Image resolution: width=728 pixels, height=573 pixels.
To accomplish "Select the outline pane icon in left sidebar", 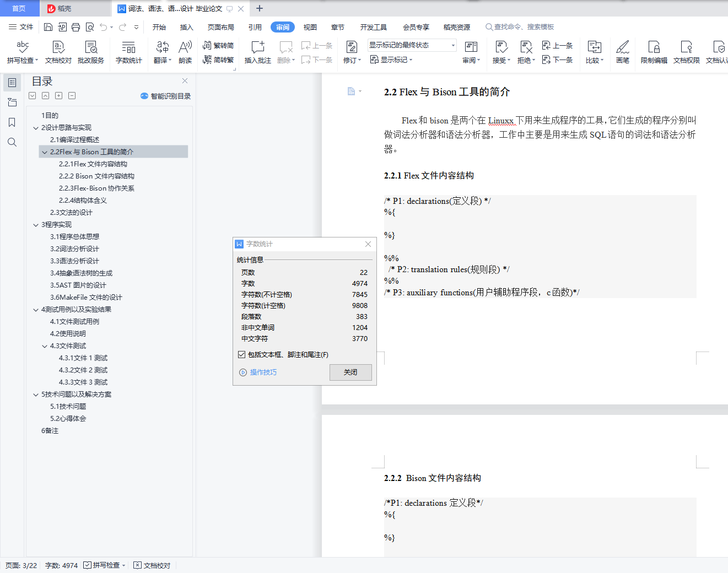I will click(x=12, y=83).
